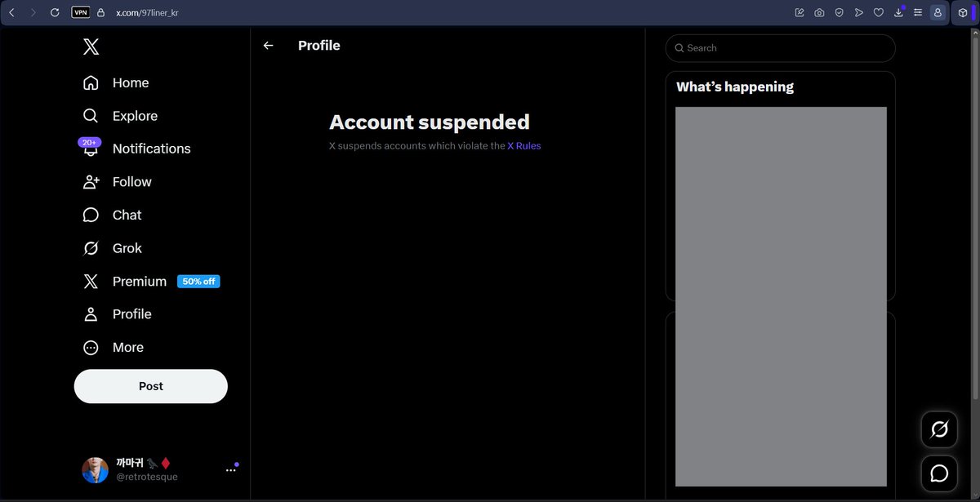
Task: Open the floating chat messages button
Action: click(x=939, y=473)
